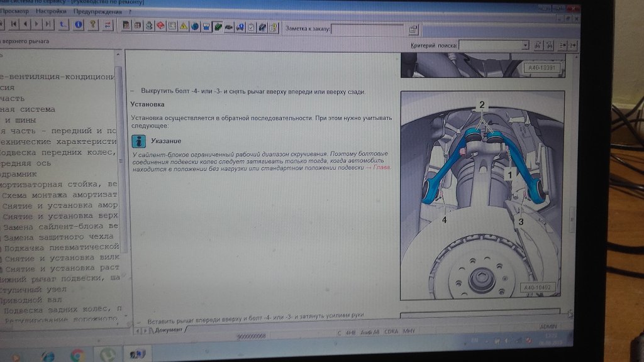The width and height of the screenshot is (644, 362).
Task: Click the blue info circle toolbar icon
Action: 79,25
